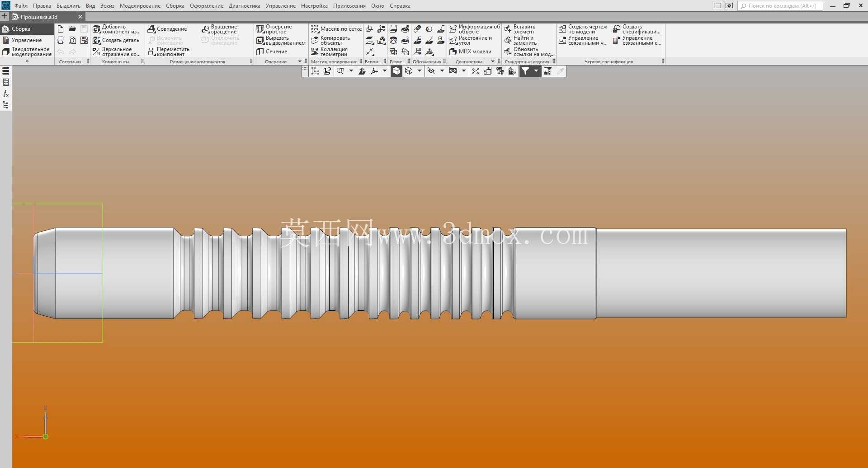Open filter funnel dropdown arrow
This screenshot has width=868, height=468.
(x=536, y=71)
